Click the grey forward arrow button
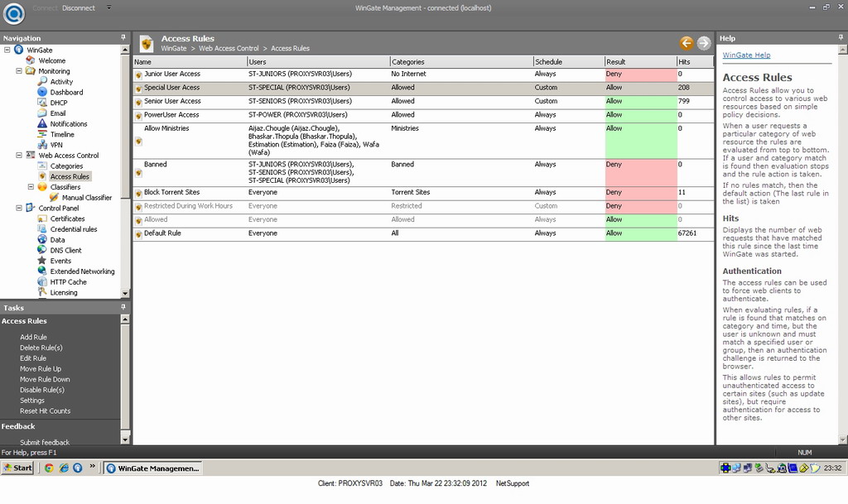 (704, 43)
